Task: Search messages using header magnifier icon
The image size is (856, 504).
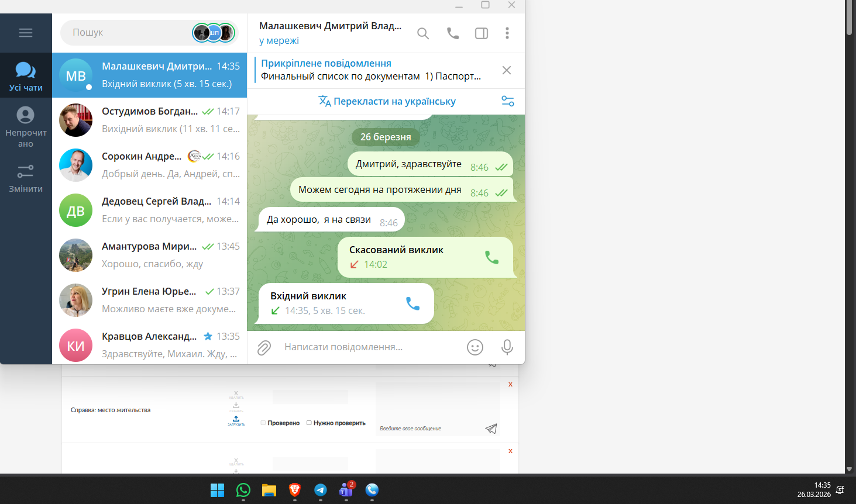Action: point(423,33)
